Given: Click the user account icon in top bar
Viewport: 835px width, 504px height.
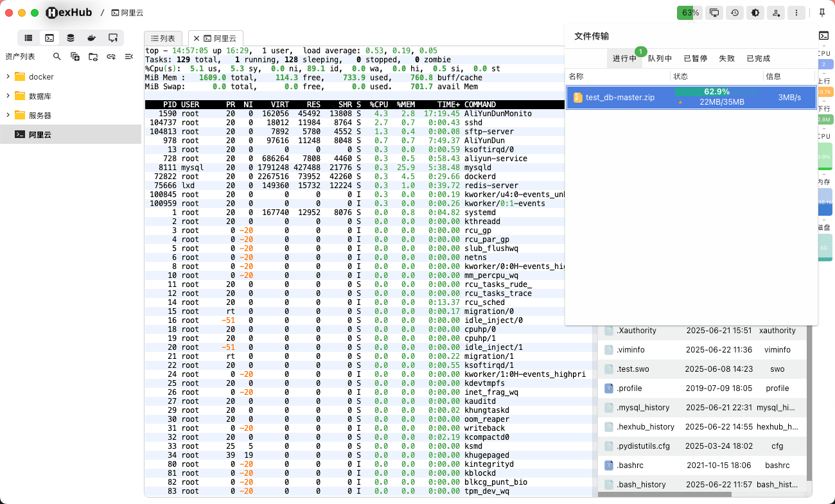Looking at the screenshot, I should [x=776, y=13].
